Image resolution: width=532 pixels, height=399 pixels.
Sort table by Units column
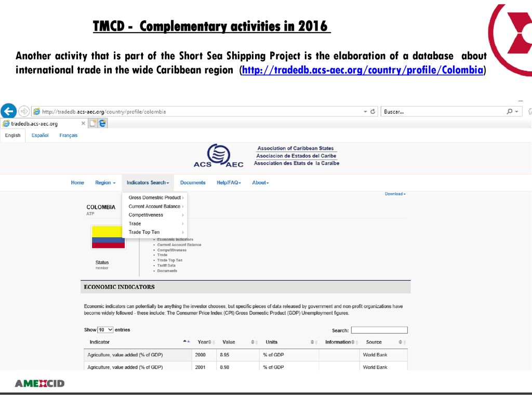coord(289,342)
